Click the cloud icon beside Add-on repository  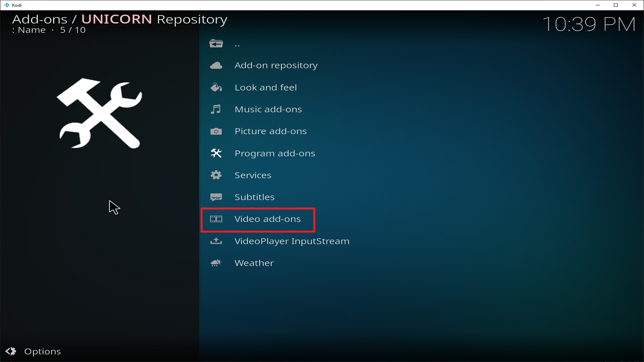(216, 65)
